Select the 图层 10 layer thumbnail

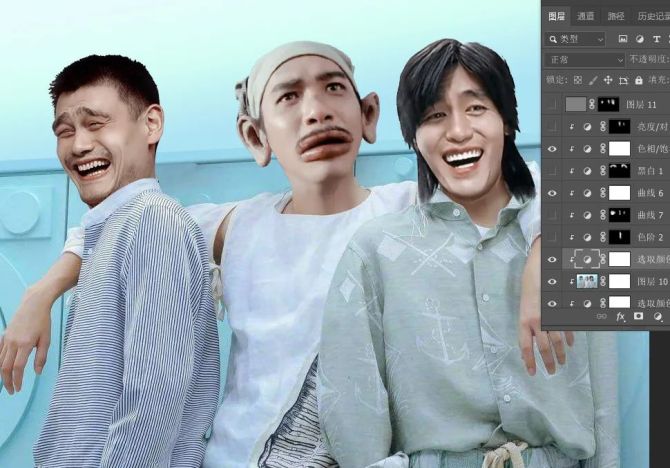coord(587,281)
